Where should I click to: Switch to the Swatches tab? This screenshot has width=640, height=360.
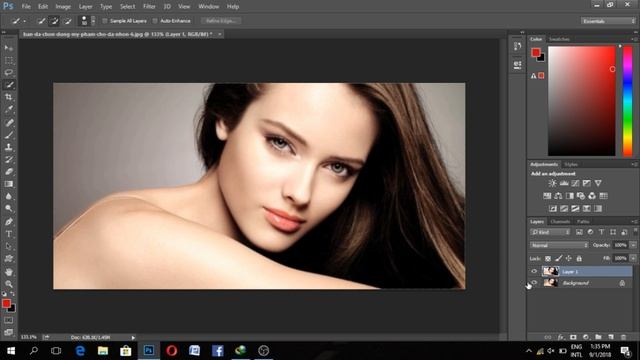click(559, 39)
